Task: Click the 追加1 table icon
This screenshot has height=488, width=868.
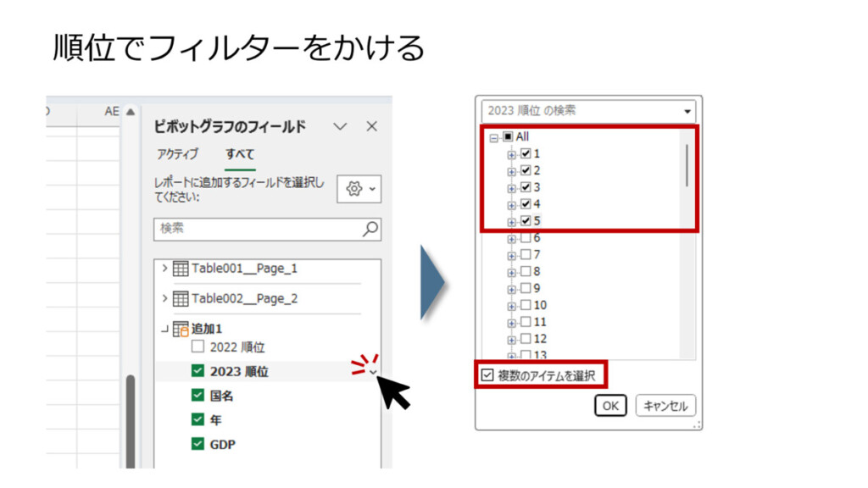Action: coord(181,329)
